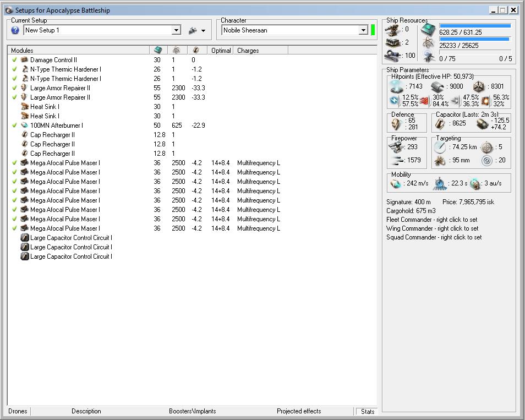Screen dimensions: 525x420
Task: Click the CPU usage blue progress bar
Action: coord(475,26)
